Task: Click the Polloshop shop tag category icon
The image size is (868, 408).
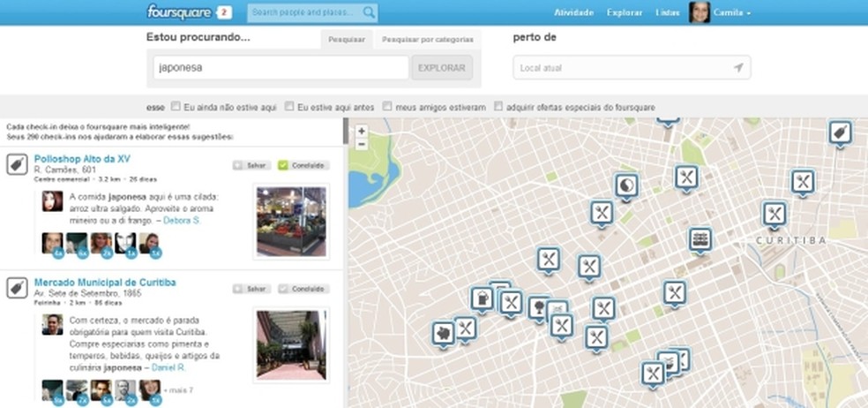Action: click(x=17, y=164)
